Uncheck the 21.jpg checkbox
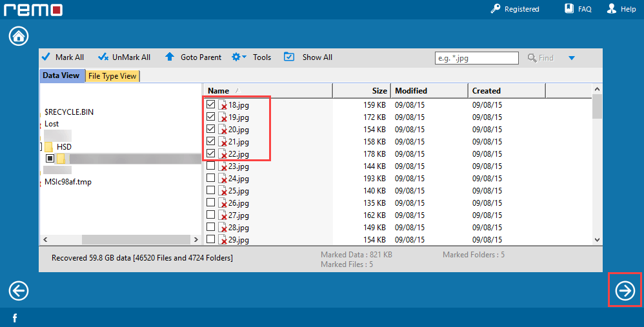The width and height of the screenshot is (644, 327). click(x=211, y=141)
